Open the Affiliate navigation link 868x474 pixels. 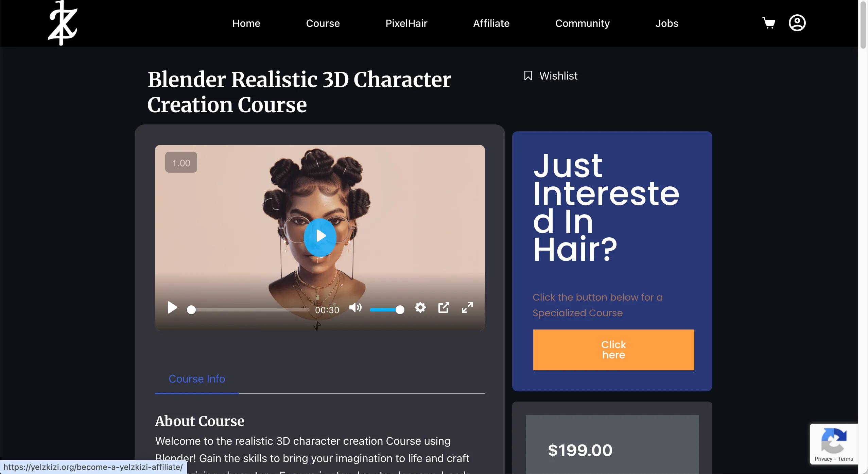tap(491, 23)
